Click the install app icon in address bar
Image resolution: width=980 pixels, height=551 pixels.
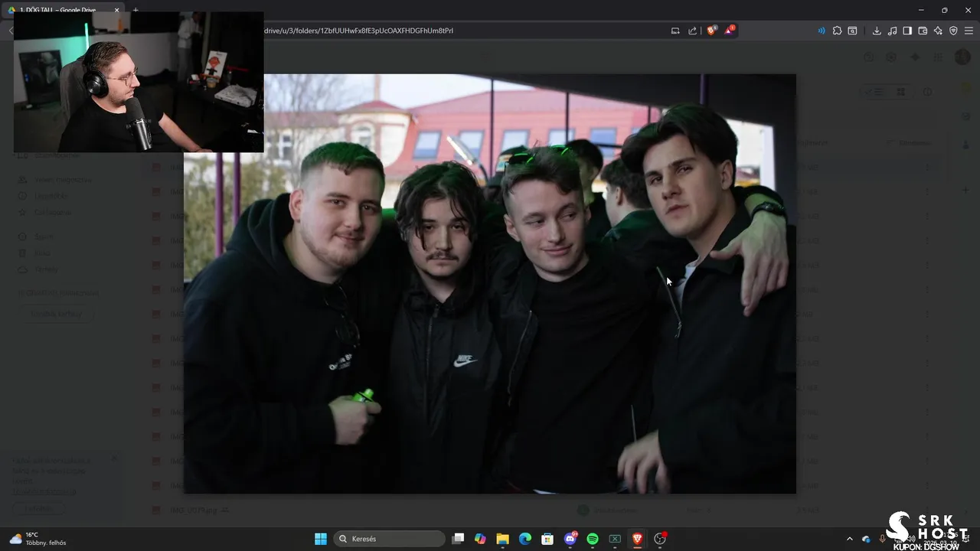[675, 31]
